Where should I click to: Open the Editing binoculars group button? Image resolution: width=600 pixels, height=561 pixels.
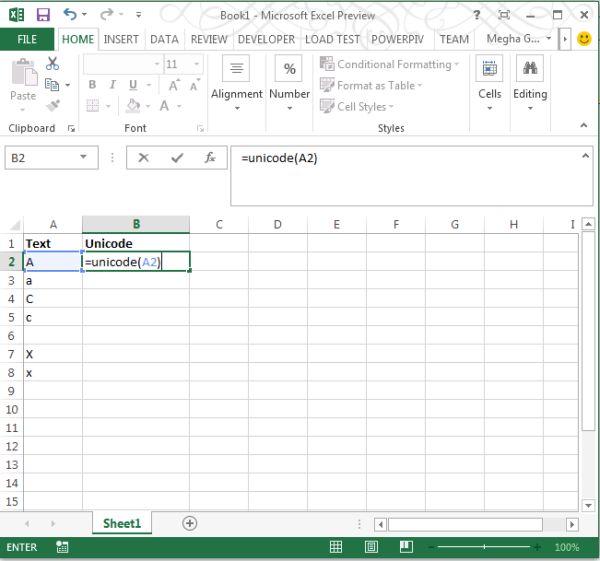pyautogui.click(x=530, y=84)
